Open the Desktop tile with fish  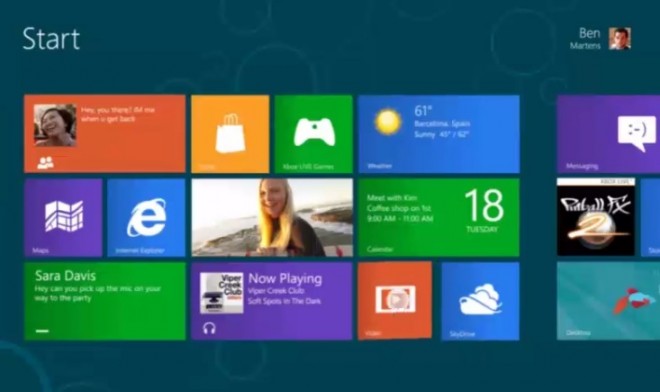click(x=609, y=301)
